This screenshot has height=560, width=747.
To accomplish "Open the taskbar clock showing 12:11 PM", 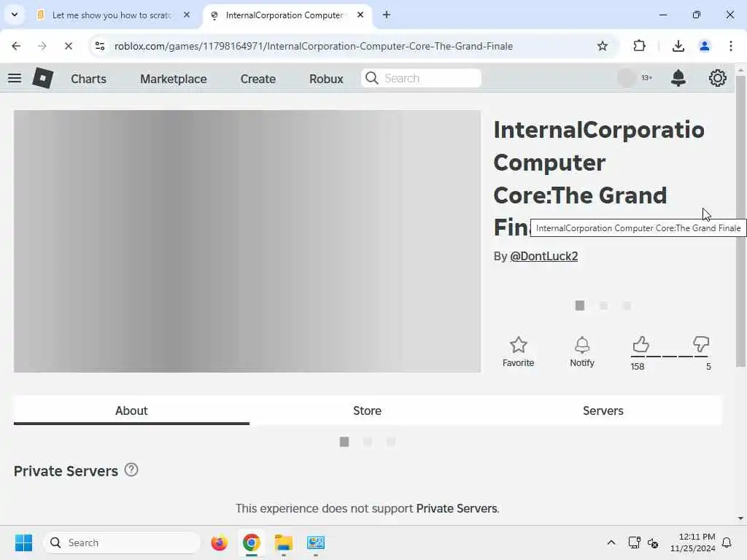I will click(x=693, y=542).
